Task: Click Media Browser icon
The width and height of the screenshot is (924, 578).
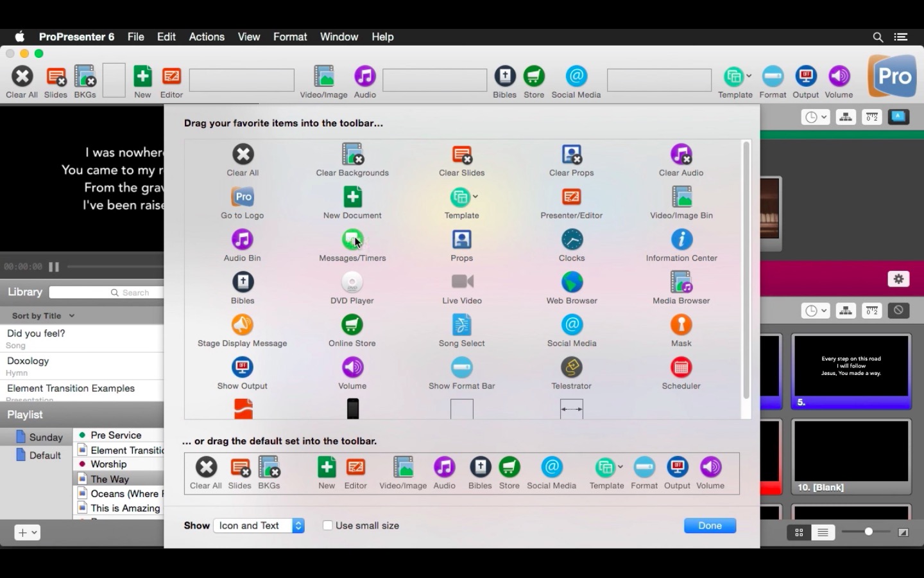Action: coord(681,282)
